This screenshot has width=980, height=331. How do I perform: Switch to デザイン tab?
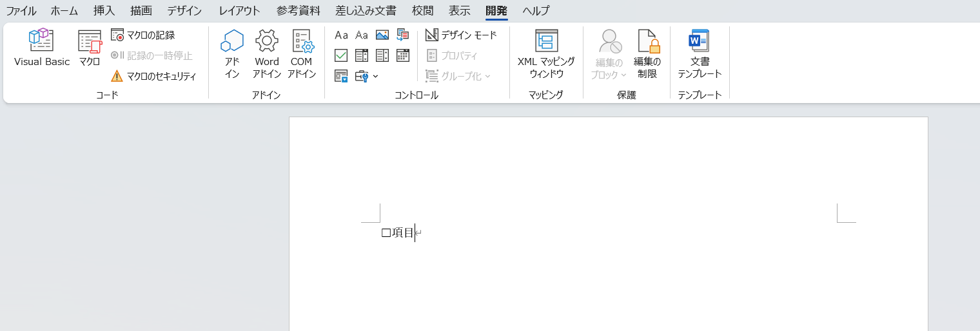coord(184,11)
